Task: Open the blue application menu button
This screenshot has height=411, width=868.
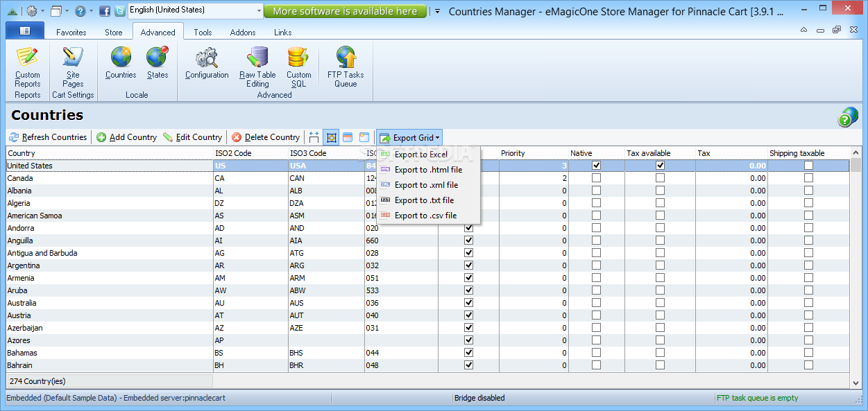Action: point(25,31)
